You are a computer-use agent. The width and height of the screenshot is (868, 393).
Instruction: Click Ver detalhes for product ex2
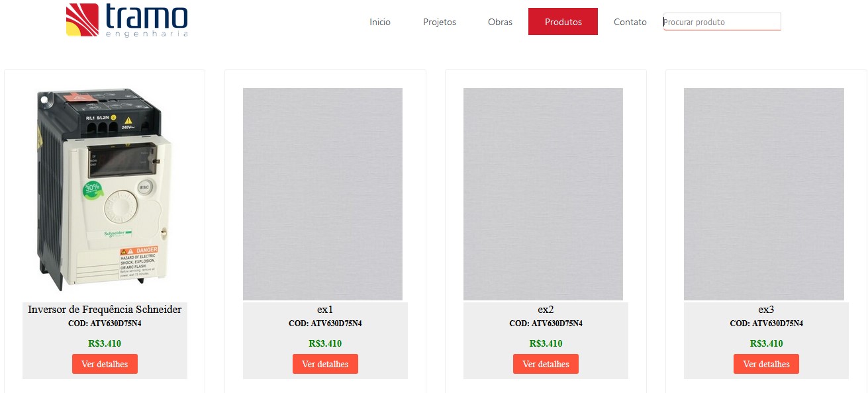[x=546, y=364]
